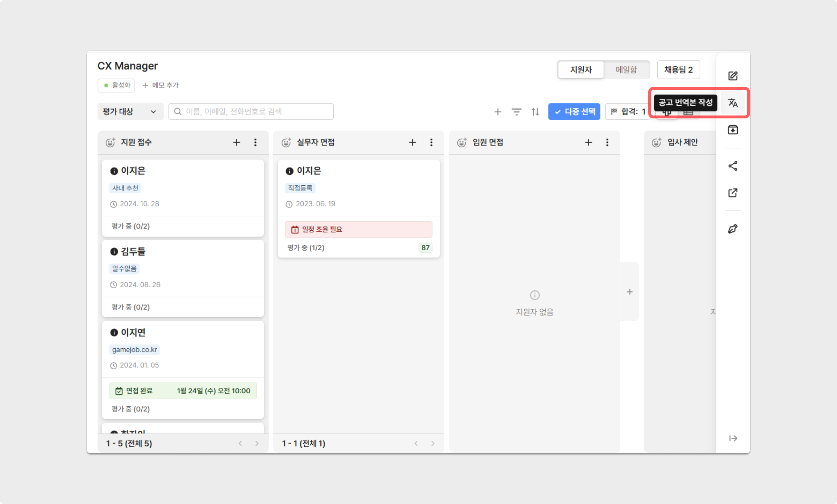Select the 지원자 tab

tap(581, 70)
